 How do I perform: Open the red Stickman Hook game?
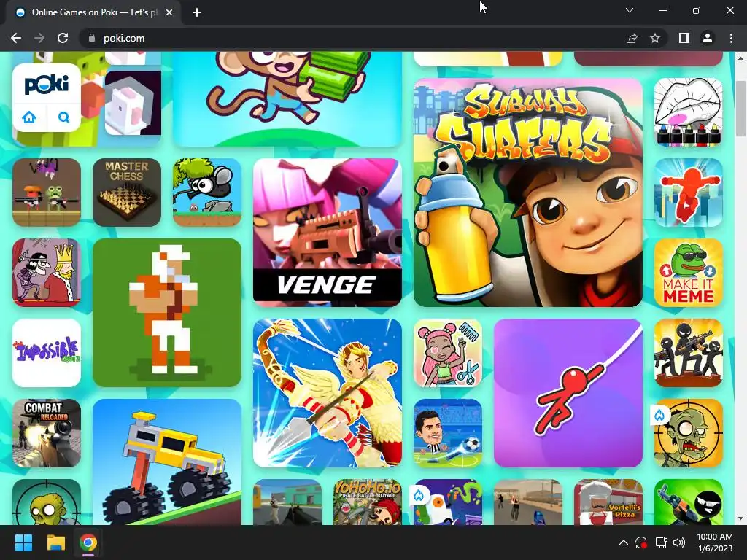(568, 393)
